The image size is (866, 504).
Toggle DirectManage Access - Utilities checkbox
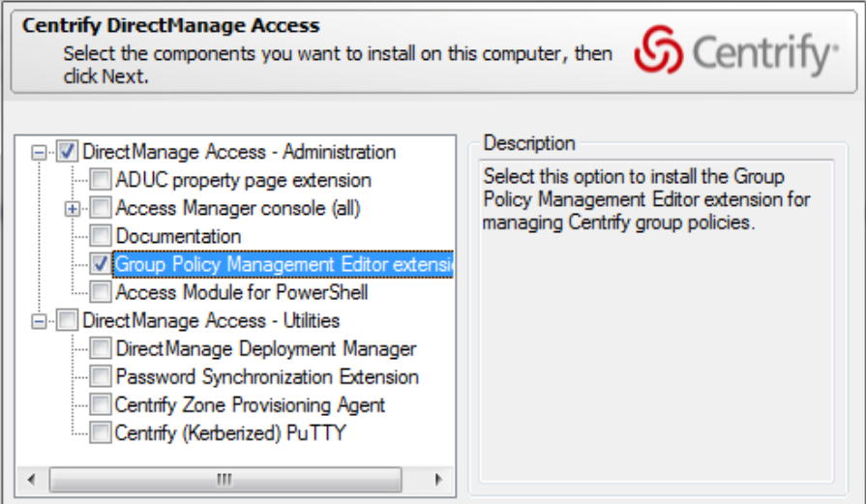[x=68, y=320]
